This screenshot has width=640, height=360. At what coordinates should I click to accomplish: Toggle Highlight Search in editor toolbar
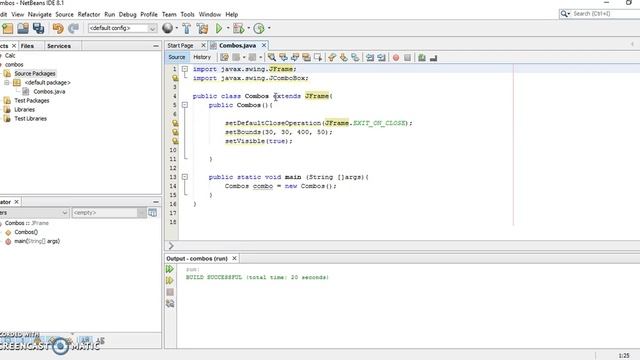click(x=307, y=58)
